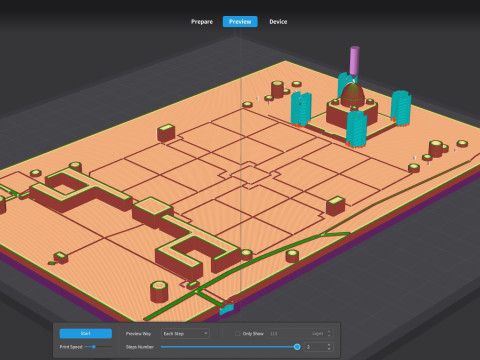Image resolution: width=480 pixels, height=360 pixels.
Task: Open the Device tab
Action: (x=278, y=22)
